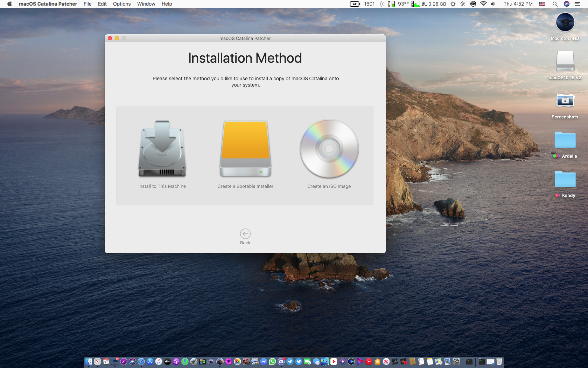Open Find My from the Dock
Image resolution: width=588 pixels, height=368 pixels.
click(185, 361)
